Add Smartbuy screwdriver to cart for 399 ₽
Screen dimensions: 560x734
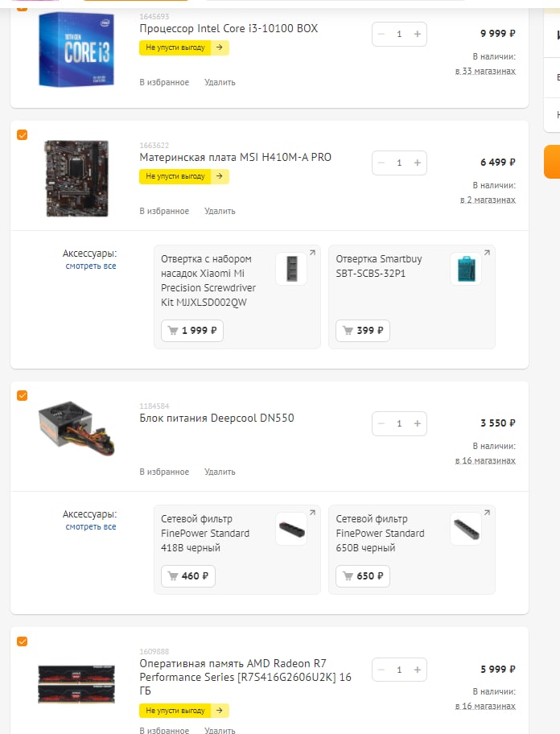(x=362, y=331)
